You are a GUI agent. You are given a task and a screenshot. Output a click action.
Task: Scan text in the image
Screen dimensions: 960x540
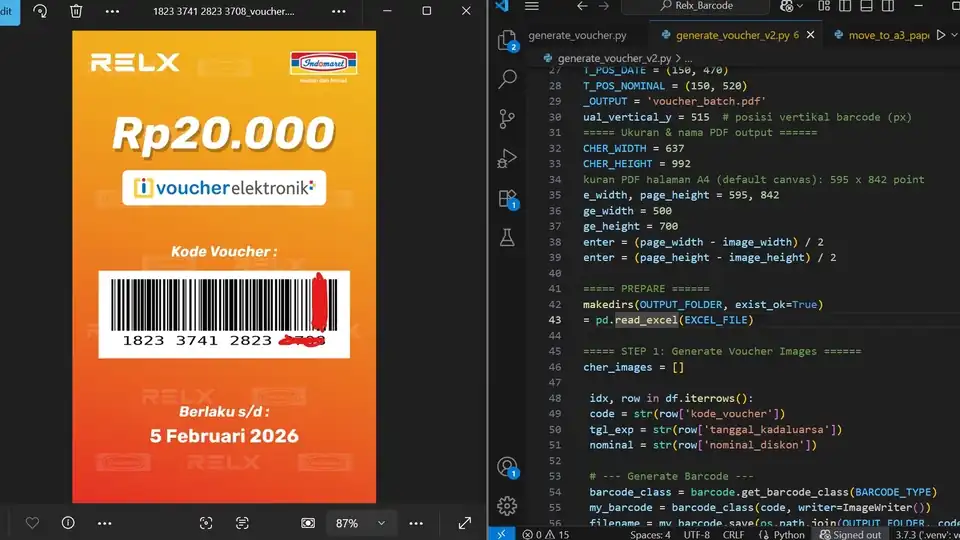click(242, 523)
